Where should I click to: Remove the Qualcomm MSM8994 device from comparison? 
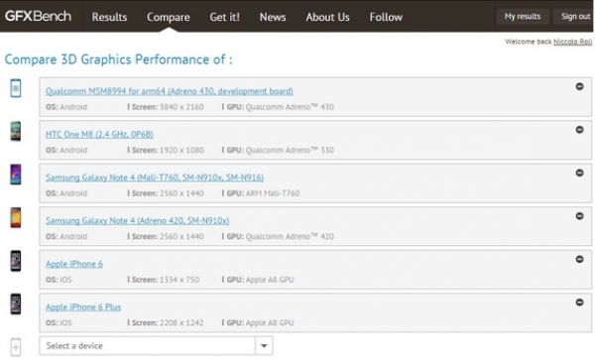[579, 86]
